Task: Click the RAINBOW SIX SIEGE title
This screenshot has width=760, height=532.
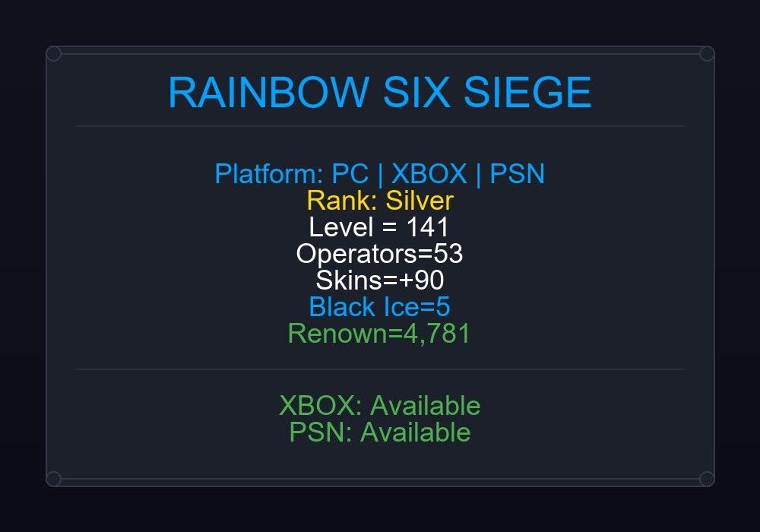Action: 379,92
